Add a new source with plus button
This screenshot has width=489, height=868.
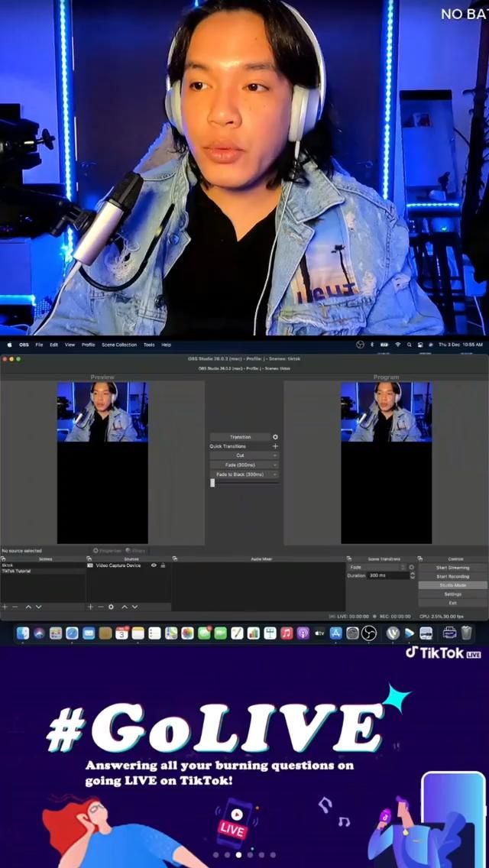click(x=90, y=607)
